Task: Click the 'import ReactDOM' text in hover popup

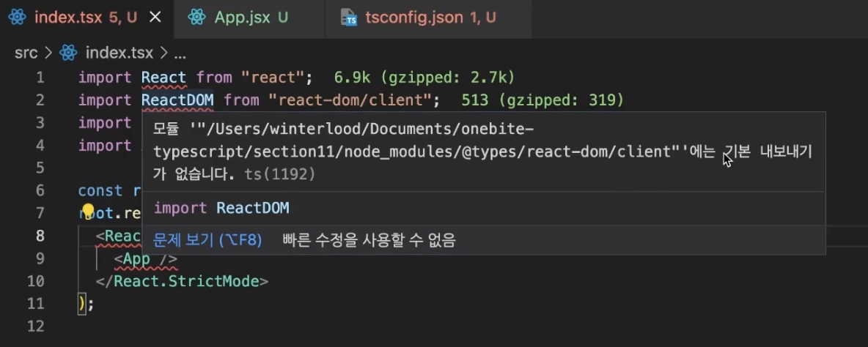Action: click(221, 209)
